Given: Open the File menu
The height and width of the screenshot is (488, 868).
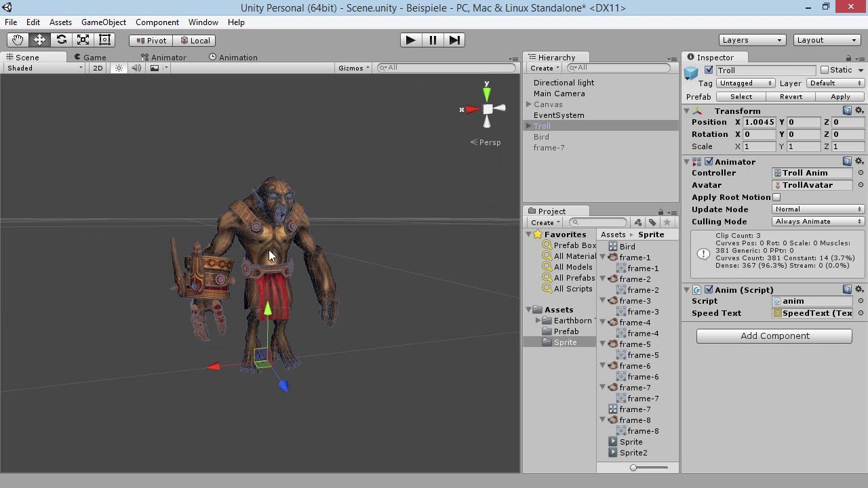Looking at the screenshot, I should point(11,22).
